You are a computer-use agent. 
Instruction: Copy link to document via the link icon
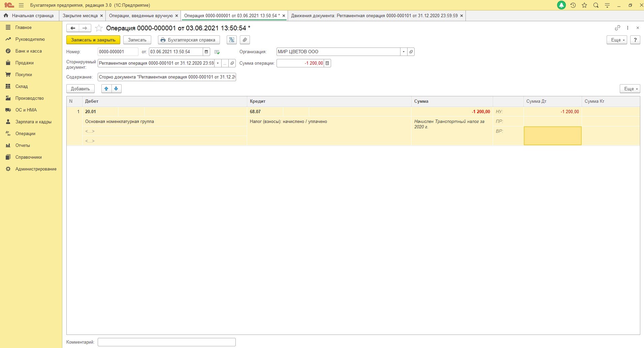coord(617,28)
